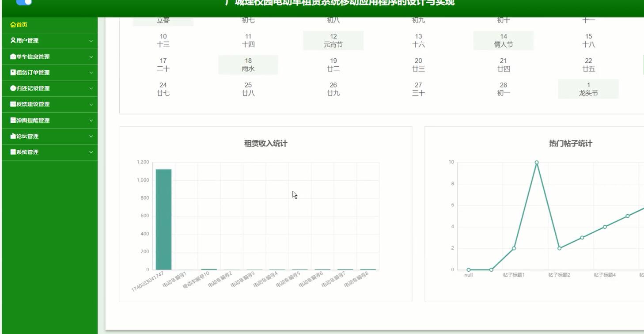
Task: Select calendar day 24 廿七
Action: 163,89
